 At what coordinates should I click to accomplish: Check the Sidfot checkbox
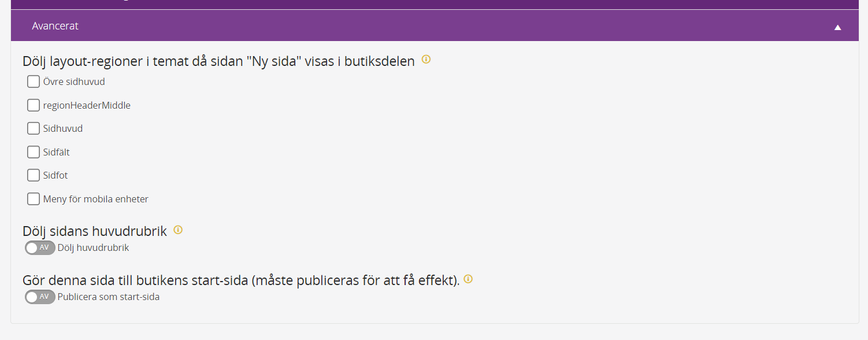click(34, 175)
